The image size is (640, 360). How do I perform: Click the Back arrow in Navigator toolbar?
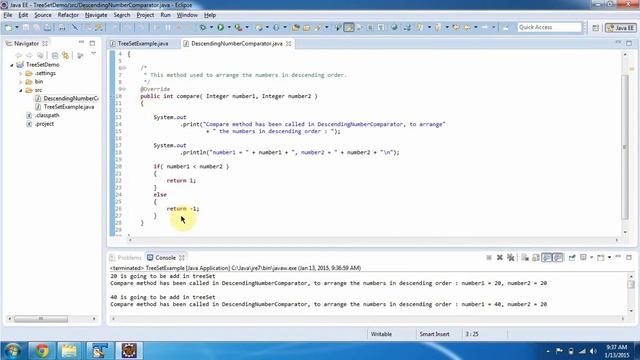pyautogui.click(x=18, y=55)
